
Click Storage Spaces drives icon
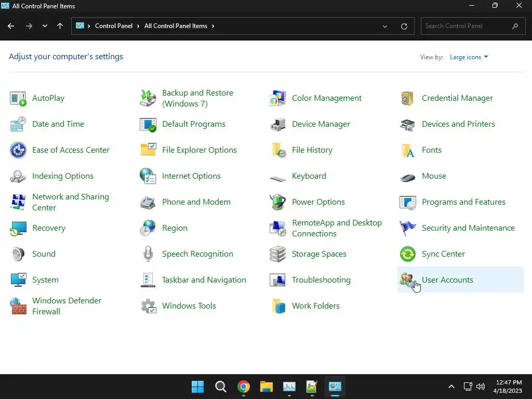tap(278, 254)
